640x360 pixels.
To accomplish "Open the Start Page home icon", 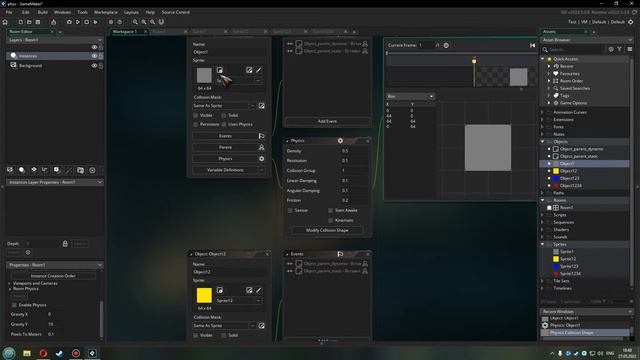I will pos(5,22).
